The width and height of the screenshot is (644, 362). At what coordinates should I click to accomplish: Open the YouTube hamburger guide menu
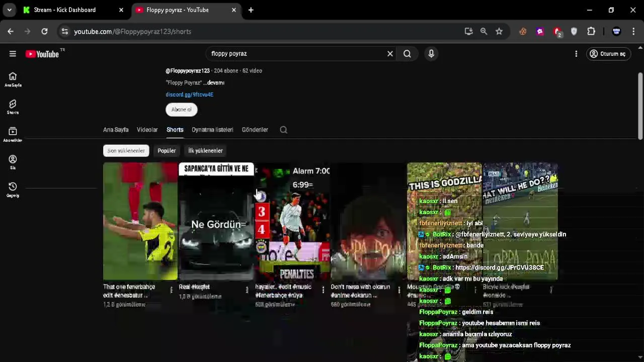click(13, 54)
